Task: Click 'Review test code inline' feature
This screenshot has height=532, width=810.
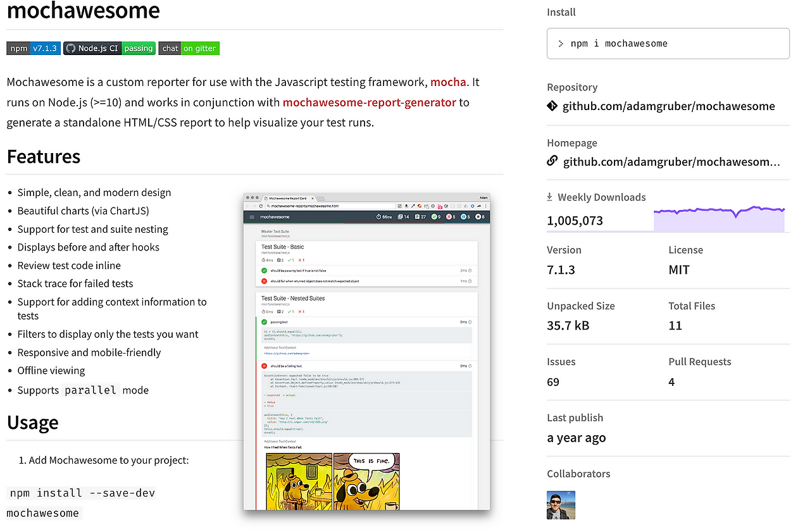Action: (69, 266)
